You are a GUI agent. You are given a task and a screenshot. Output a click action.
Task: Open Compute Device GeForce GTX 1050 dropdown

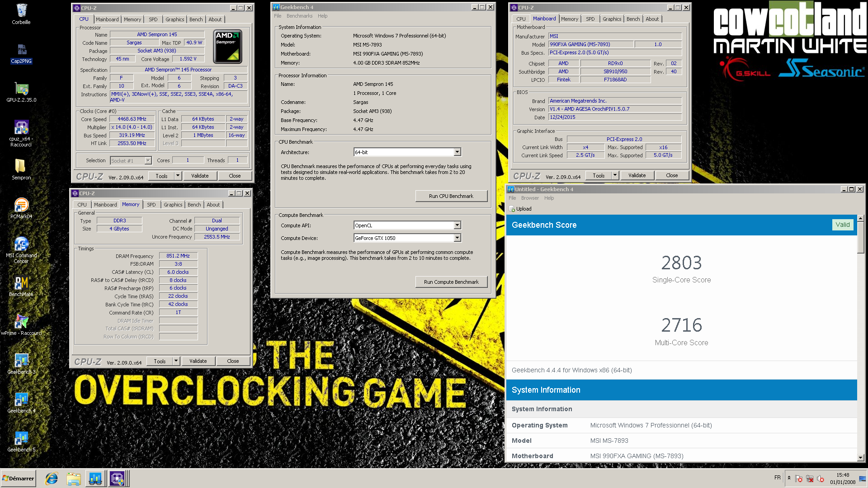457,238
